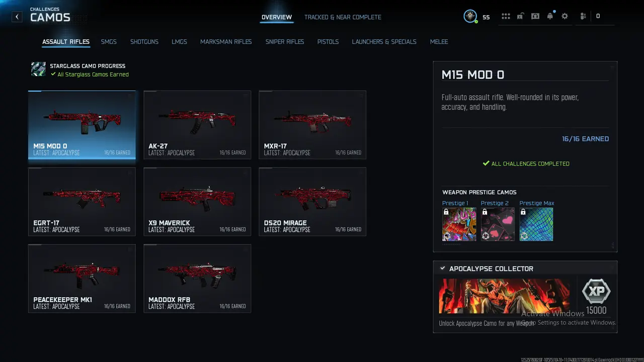The image size is (644, 362).
Task: Switch to Tracked & Near Complete view
Action: click(343, 17)
